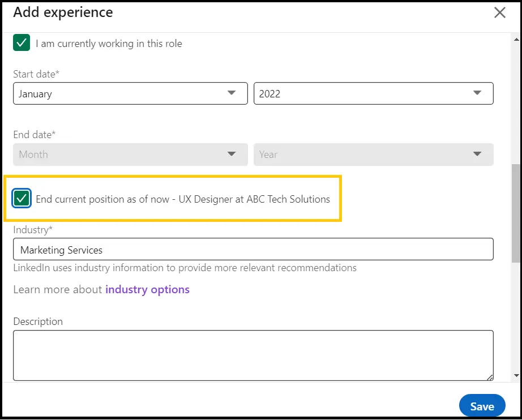The height and width of the screenshot is (420, 522).
Task: Open the 2022 start year dropdown
Action: [373, 93]
